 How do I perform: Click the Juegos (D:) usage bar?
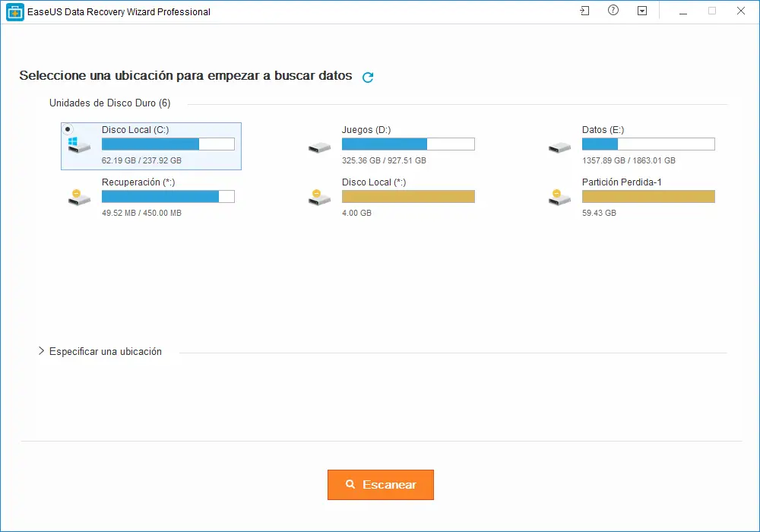408,144
